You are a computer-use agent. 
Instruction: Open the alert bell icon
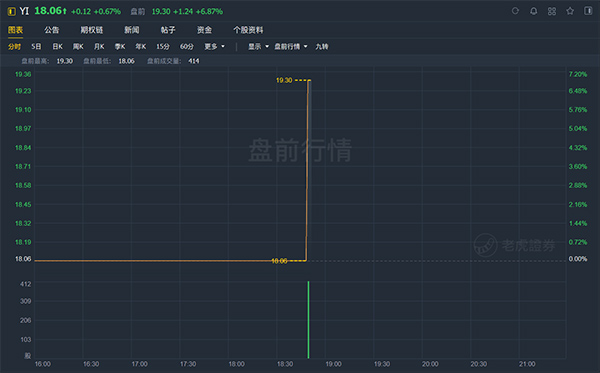[533, 11]
